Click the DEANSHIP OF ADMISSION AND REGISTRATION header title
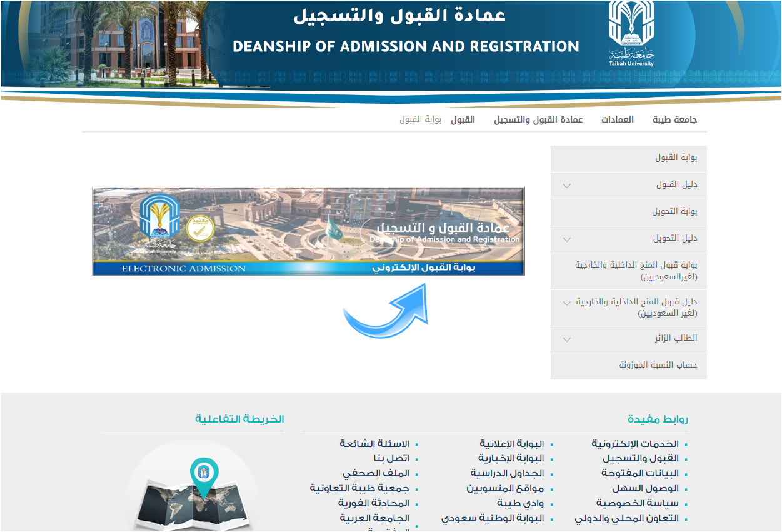 click(x=406, y=46)
